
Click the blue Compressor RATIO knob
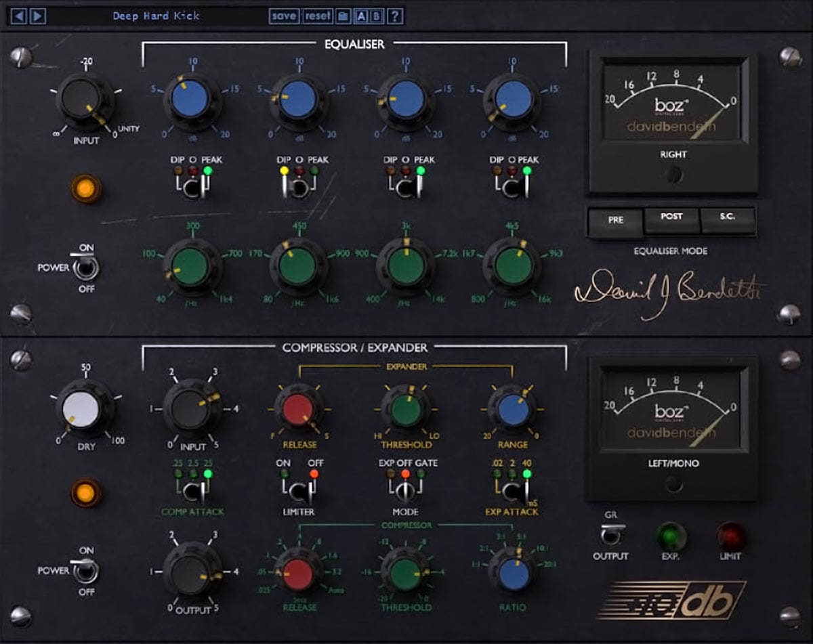tap(512, 574)
